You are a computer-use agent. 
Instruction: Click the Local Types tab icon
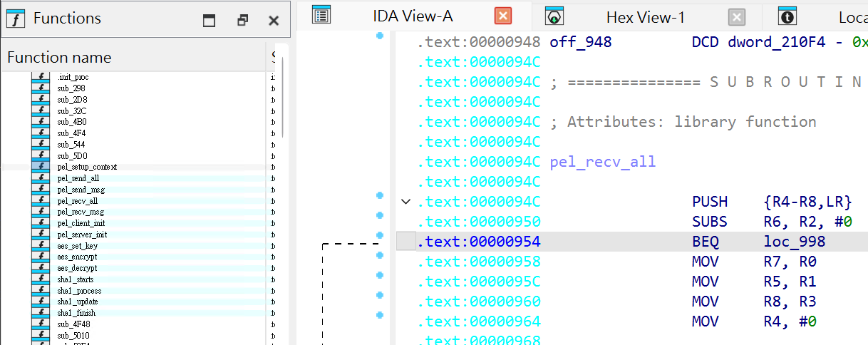[787, 16]
